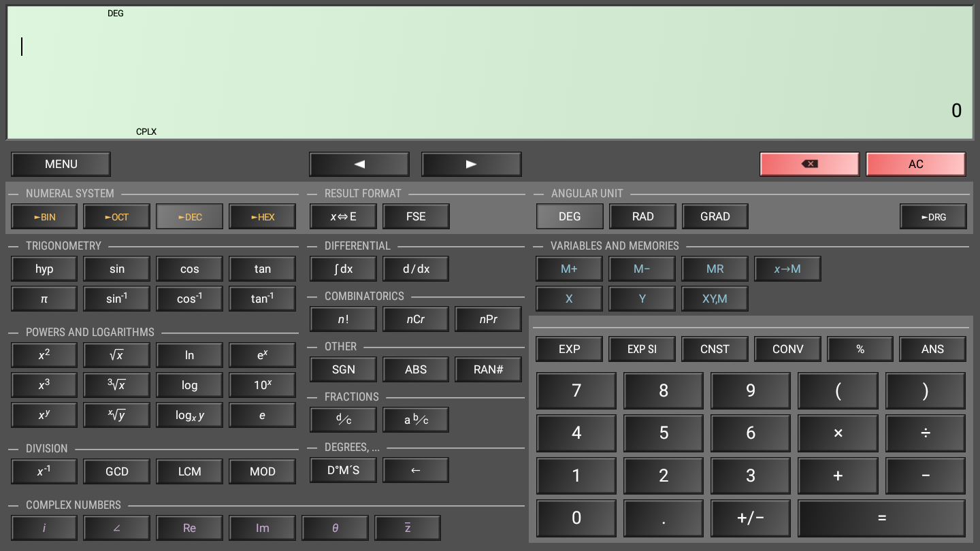Image resolution: width=980 pixels, height=551 pixels.
Task: Move cursor right with the right arrow
Action: tap(471, 164)
